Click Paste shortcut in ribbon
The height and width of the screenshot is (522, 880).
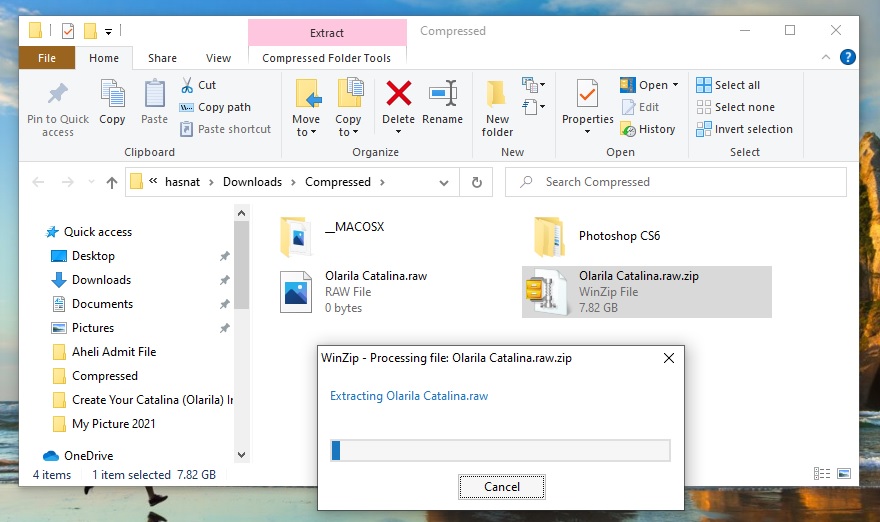(225, 129)
